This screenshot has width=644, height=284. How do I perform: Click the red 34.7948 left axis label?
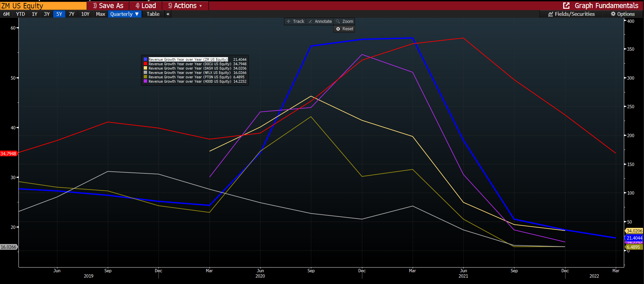coord(8,154)
